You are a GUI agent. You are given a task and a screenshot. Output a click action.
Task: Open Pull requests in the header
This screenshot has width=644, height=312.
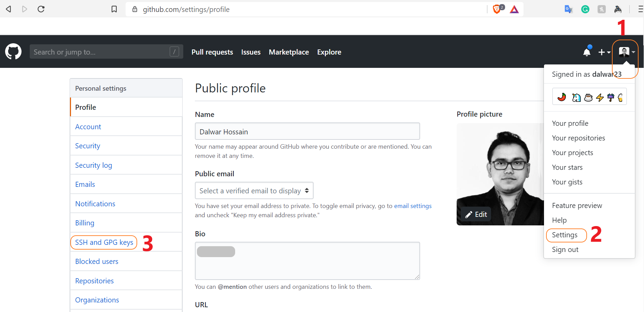coord(212,52)
